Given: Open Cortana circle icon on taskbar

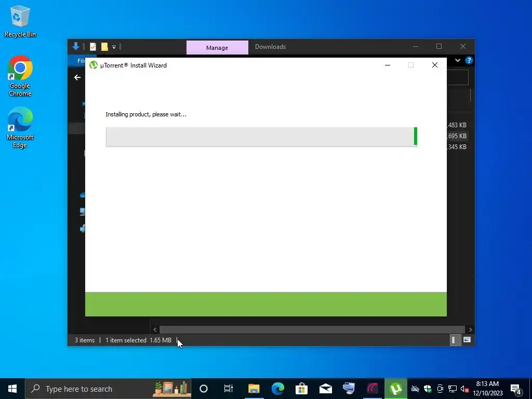Looking at the screenshot, I should pos(204,389).
